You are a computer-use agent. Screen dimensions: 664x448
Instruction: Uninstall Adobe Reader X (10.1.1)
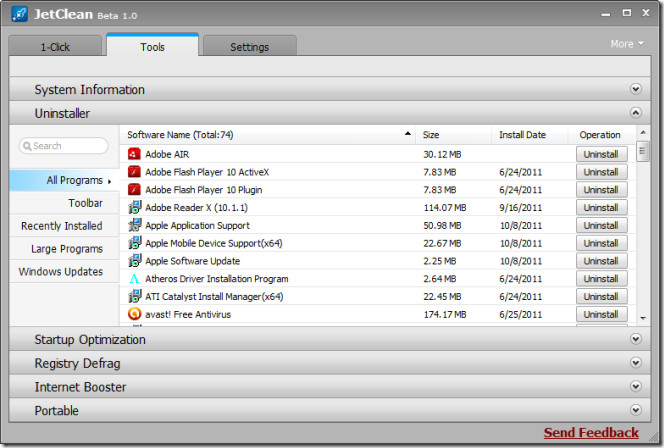[601, 207]
